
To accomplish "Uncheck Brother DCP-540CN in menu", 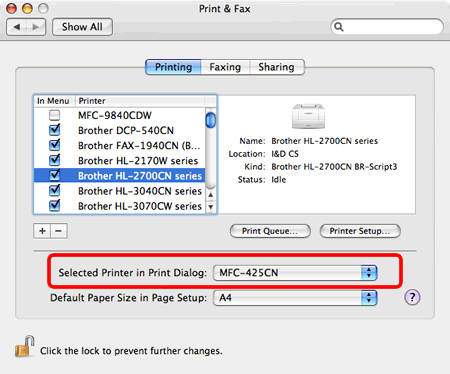I will 54,130.
